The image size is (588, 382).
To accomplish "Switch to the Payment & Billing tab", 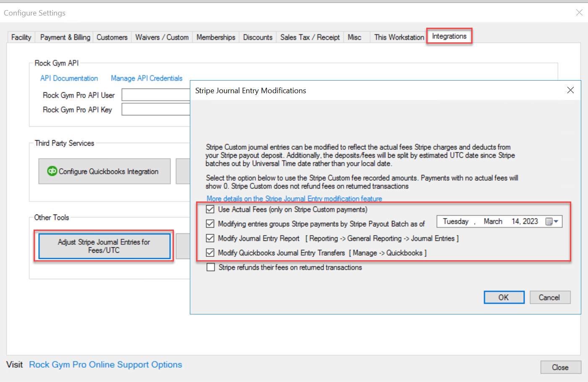I will 65,37.
